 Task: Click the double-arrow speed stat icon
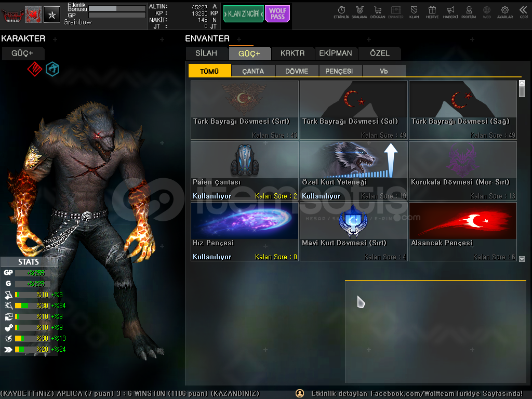8,349
